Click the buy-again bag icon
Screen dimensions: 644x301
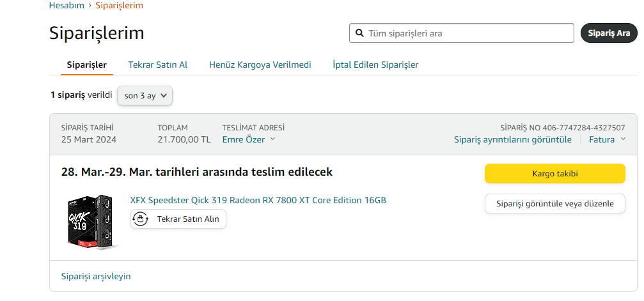tap(141, 219)
